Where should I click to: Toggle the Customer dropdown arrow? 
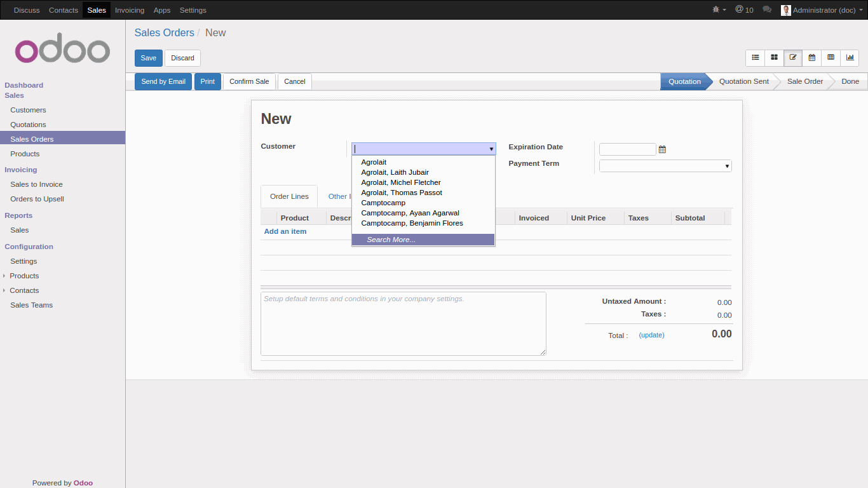[491, 149]
